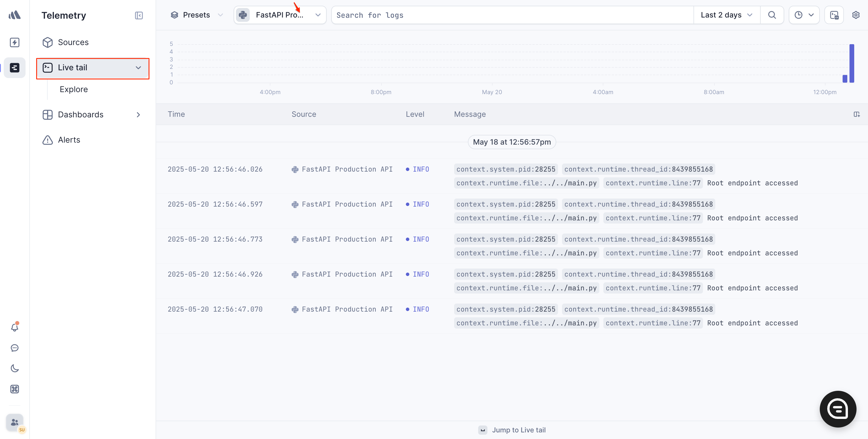868x439 pixels.
Task: Expand the Live tail chevron
Action: [138, 68]
